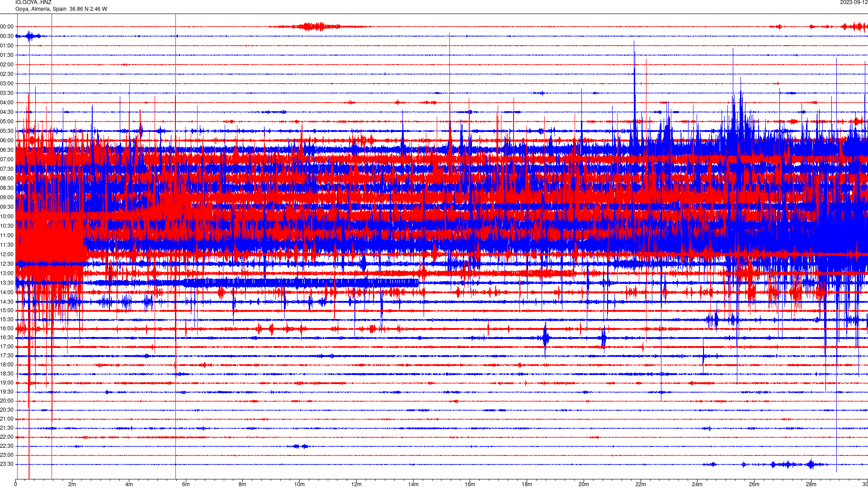Select the 15:30 time row label
The height and width of the screenshot is (488, 868).
click(x=7, y=319)
